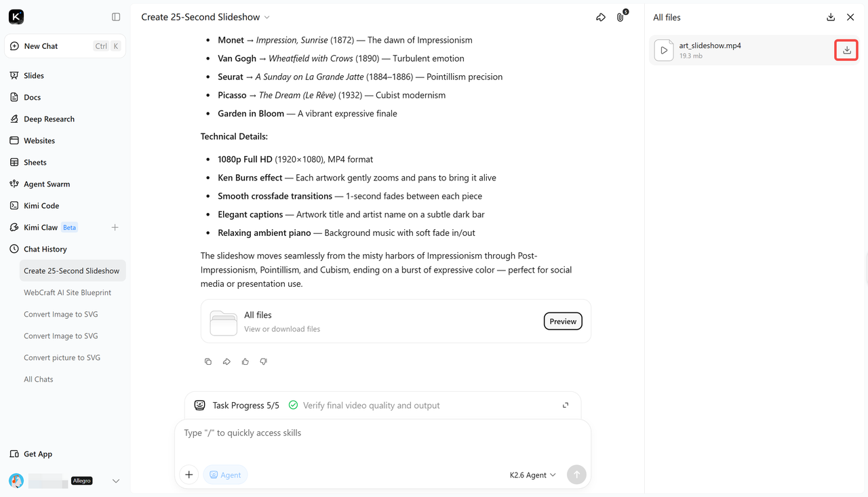Download art_slideshow.mp4 file
868x497 pixels.
[x=846, y=50]
